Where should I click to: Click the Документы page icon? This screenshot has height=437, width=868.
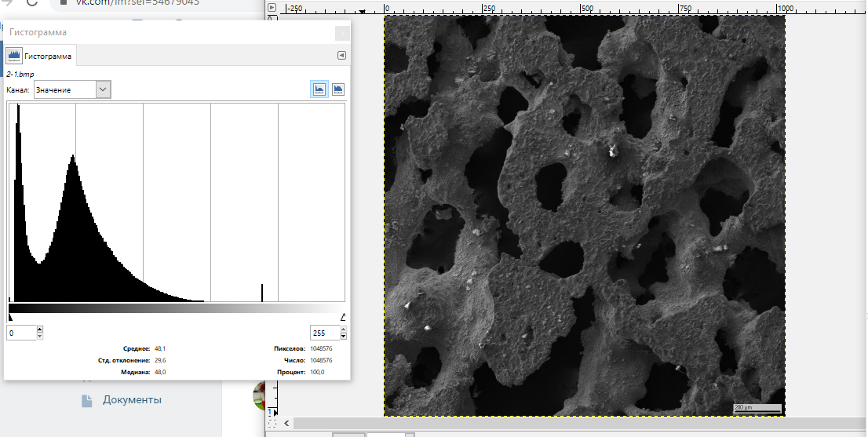coord(87,400)
